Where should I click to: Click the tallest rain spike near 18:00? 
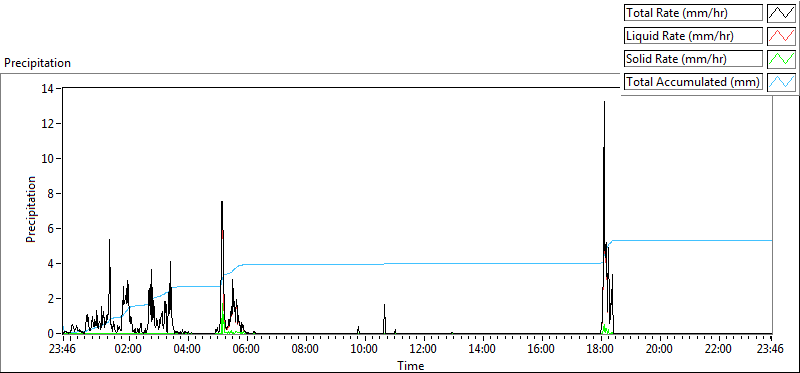(x=605, y=102)
